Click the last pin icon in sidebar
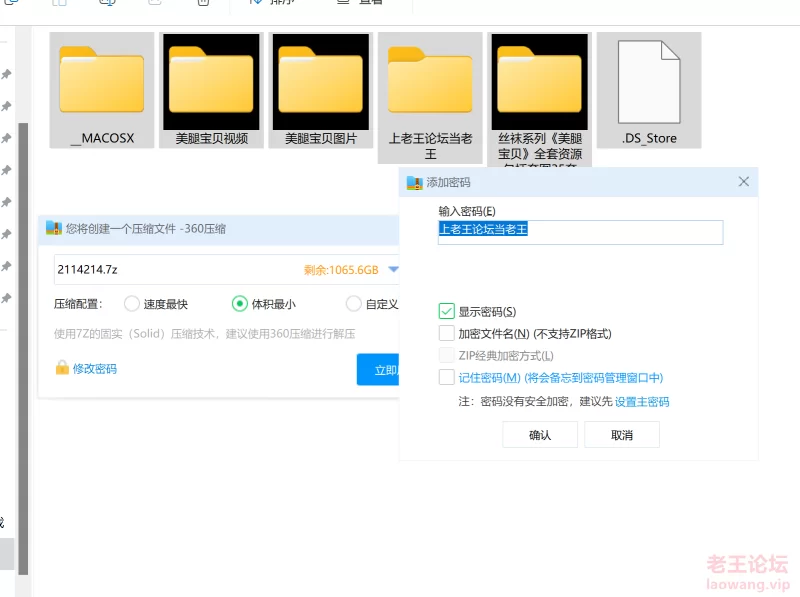 (x=6, y=298)
